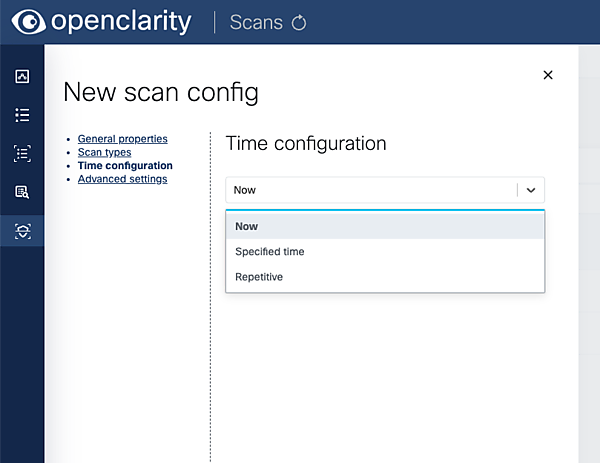Click the openclarity wordmark text
Image resolution: width=600 pixels, height=463 pixels.
pos(120,21)
